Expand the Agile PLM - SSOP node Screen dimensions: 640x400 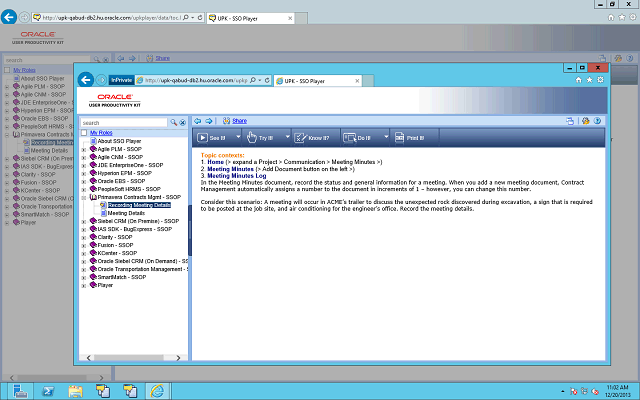[84, 149]
